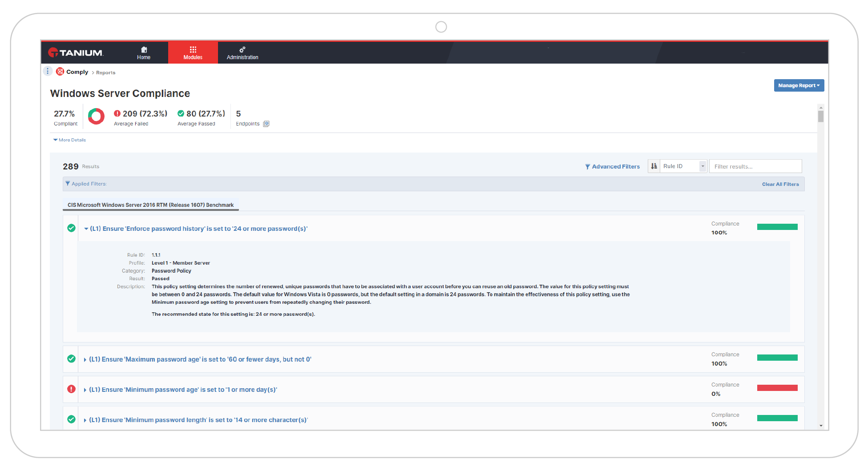
Task: Click the Tanium logo
Action: point(76,52)
